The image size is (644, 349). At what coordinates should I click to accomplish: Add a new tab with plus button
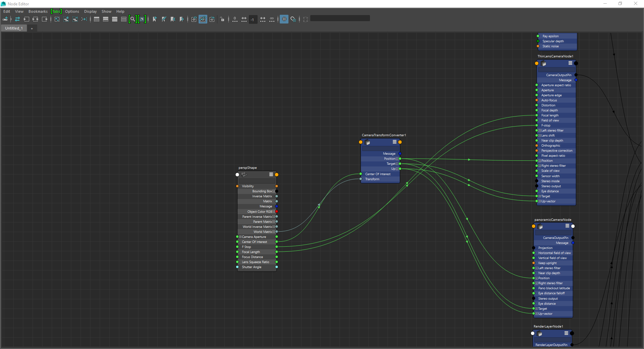pos(32,29)
